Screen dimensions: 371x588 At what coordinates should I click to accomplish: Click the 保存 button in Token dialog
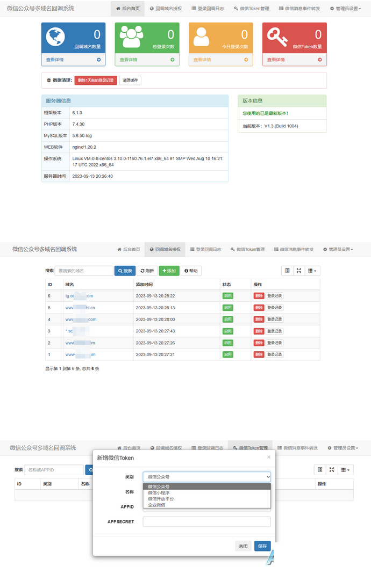262,546
